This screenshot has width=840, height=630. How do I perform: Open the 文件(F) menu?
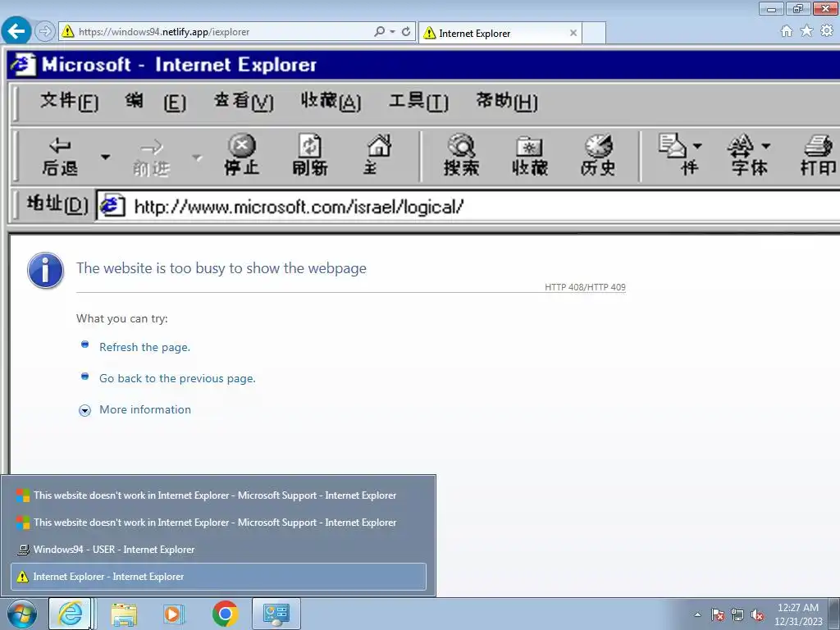point(70,101)
